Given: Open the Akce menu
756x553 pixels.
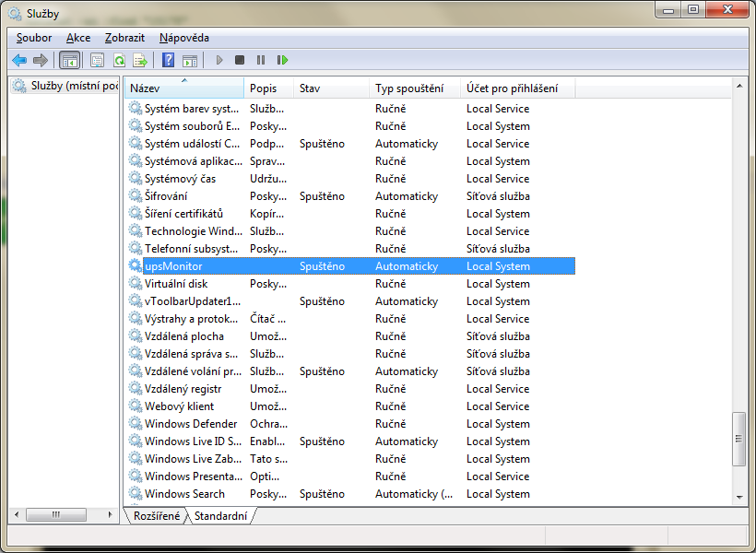Looking at the screenshot, I should click(x=78, y=38).
